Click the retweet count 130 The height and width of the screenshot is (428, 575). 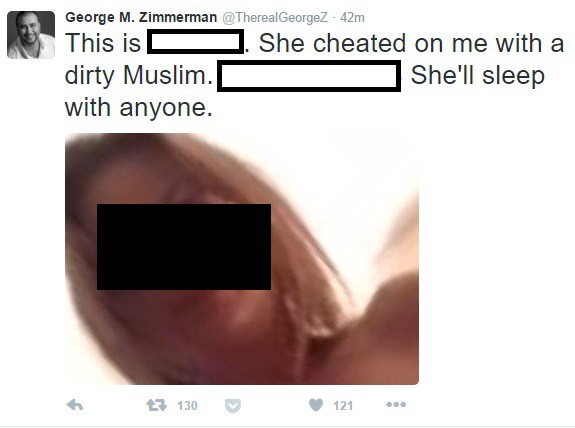click(187, 406)
